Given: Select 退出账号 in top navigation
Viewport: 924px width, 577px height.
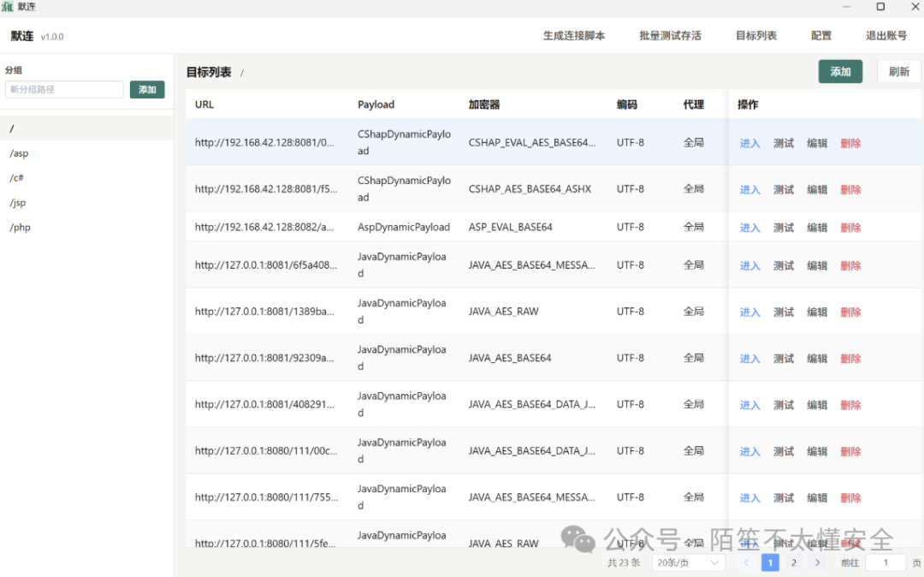Looking at the screenshot, I should tap(885, 36).
